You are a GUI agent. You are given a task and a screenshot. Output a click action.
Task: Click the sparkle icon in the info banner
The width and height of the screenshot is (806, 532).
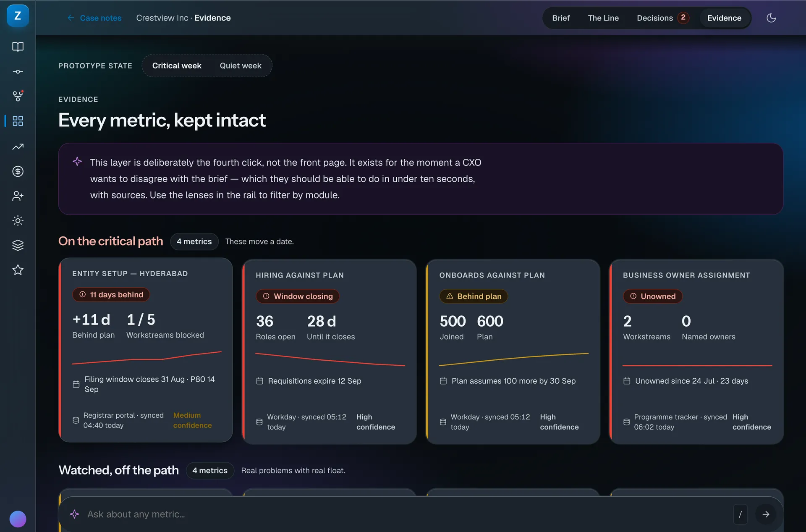[x=77, y=162]
